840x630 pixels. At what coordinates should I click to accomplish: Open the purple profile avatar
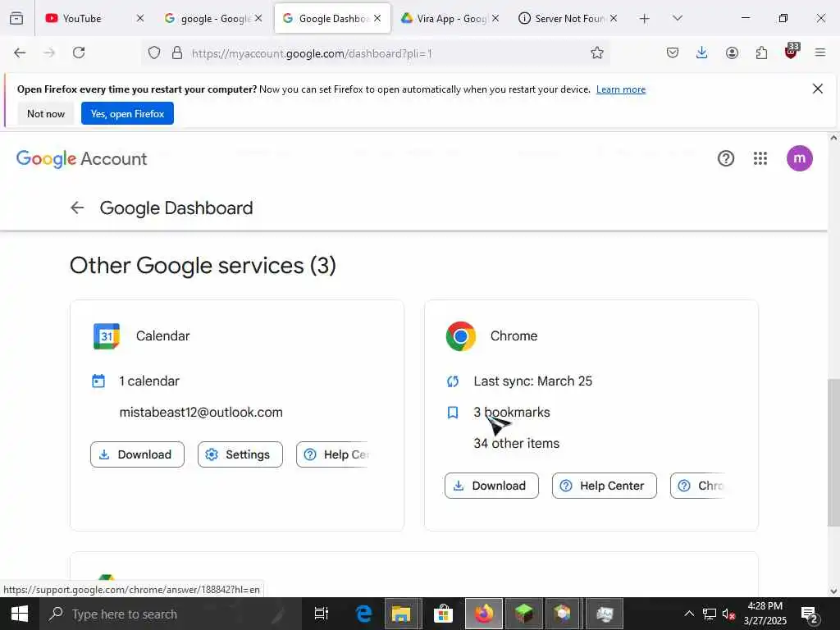[799, 158]
